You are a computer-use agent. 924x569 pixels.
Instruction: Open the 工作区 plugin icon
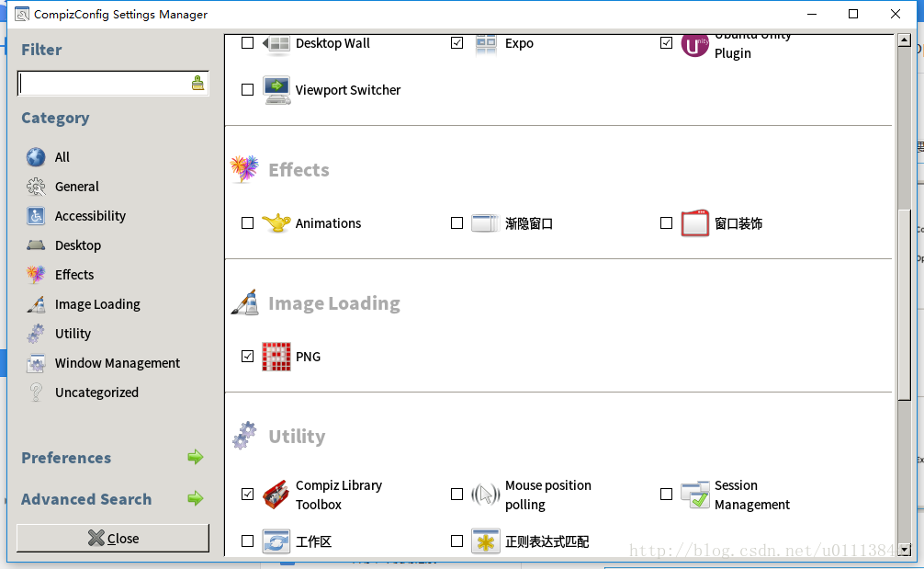pyautogui.click(x=276, y=541)
